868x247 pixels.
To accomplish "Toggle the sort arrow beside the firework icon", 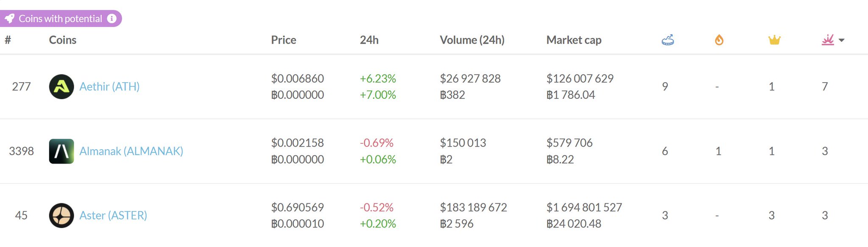I will (842, 40).
